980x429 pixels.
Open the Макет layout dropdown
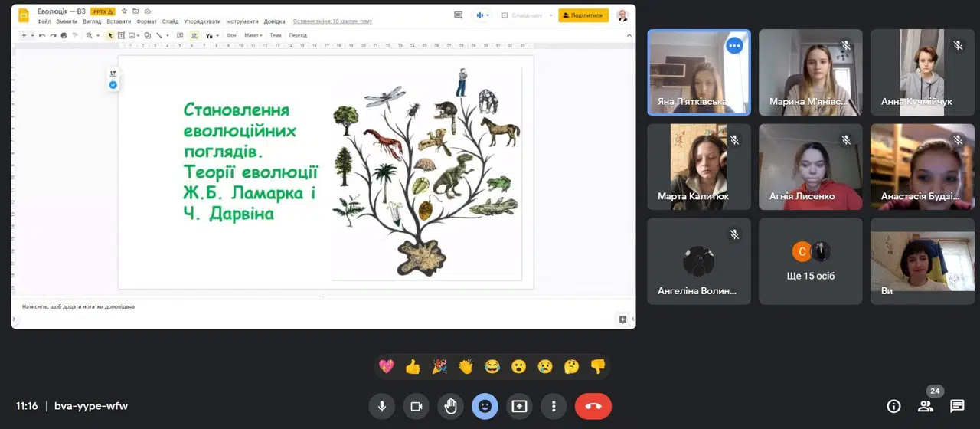pos(253,35)
